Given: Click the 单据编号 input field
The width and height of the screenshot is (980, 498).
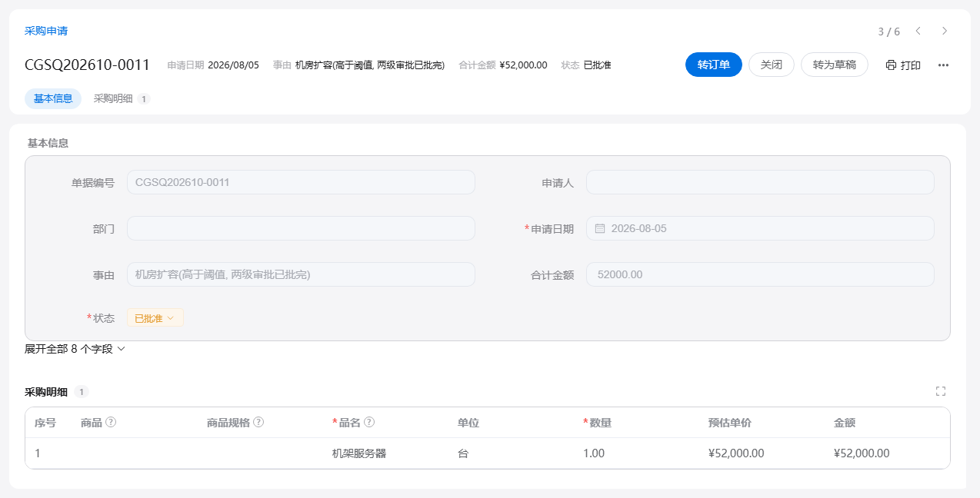Looking at the screenshot, I should point(301,182).
